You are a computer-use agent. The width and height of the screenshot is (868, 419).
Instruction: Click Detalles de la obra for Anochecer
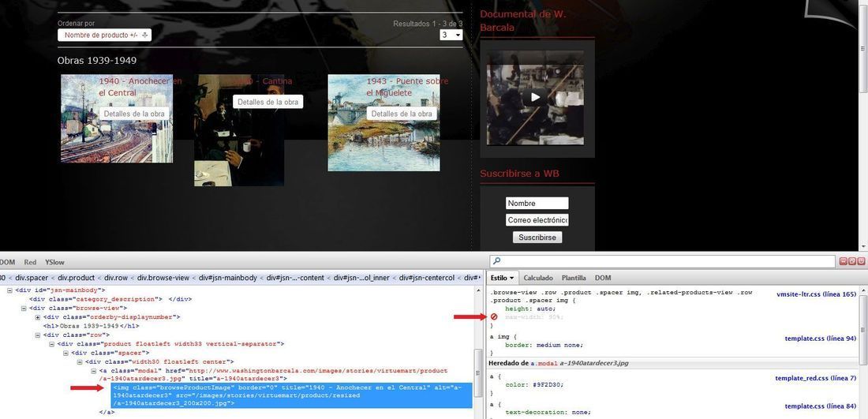(x=134, y=114)
